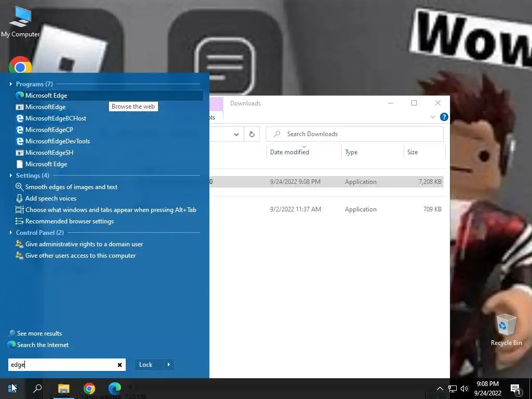The image size is (532, 399).
Task: Collapse the Settings (4) results group
Action: (10, 176)
